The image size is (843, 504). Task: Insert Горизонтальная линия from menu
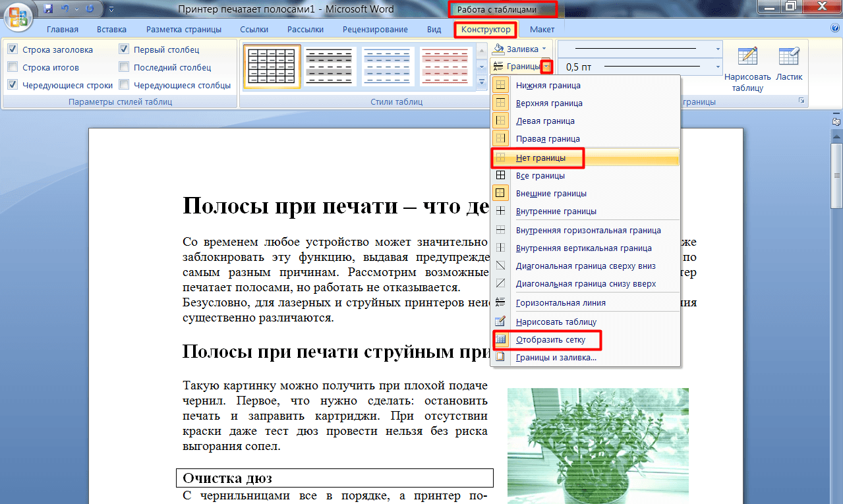586,302
